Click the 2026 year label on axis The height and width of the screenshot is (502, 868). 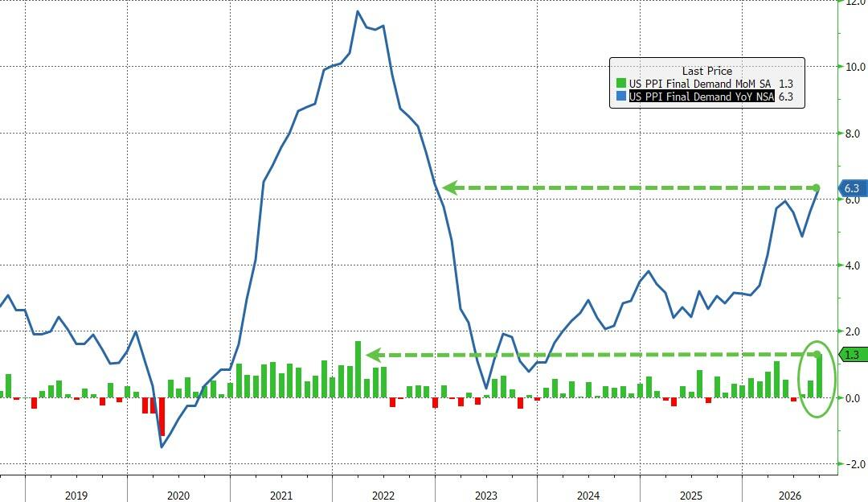click(x=790, y=496)
